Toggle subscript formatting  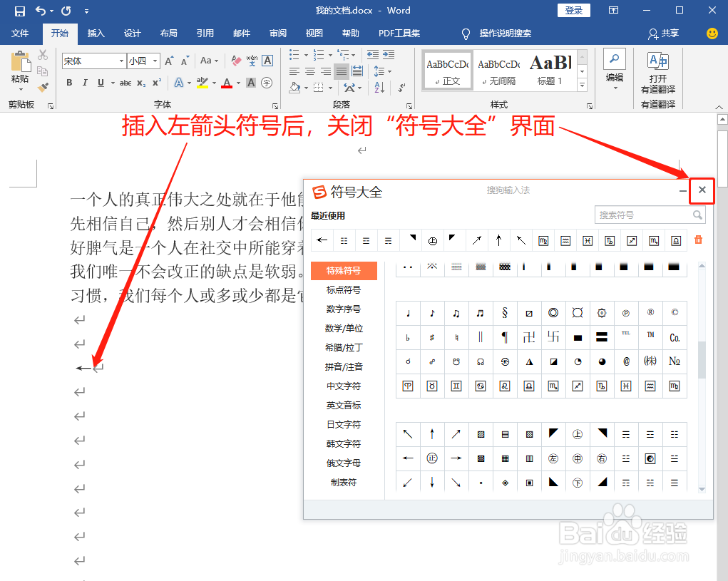(141, 83)
